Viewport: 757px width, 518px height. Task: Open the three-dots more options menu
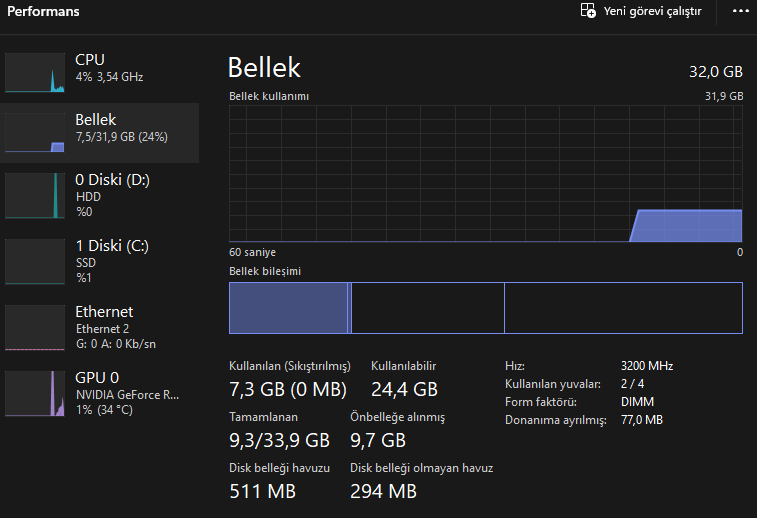click(740, 11)
